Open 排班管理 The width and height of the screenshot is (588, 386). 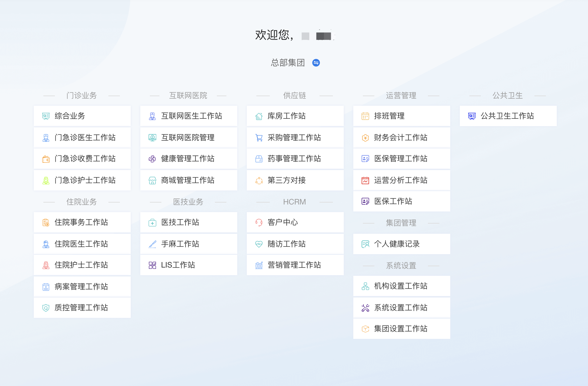(402, 116)
